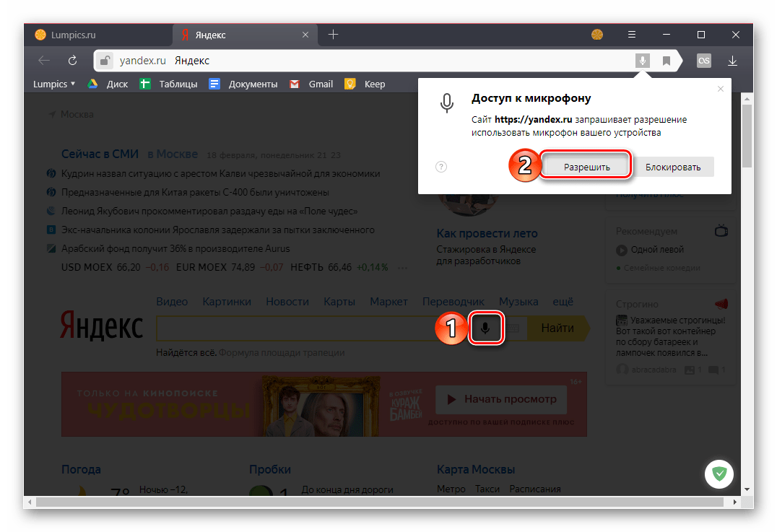The width and height of the screenshot is (777, 532).
Task: Click the vertical scrollbar thumb
Action: (747, 136)
